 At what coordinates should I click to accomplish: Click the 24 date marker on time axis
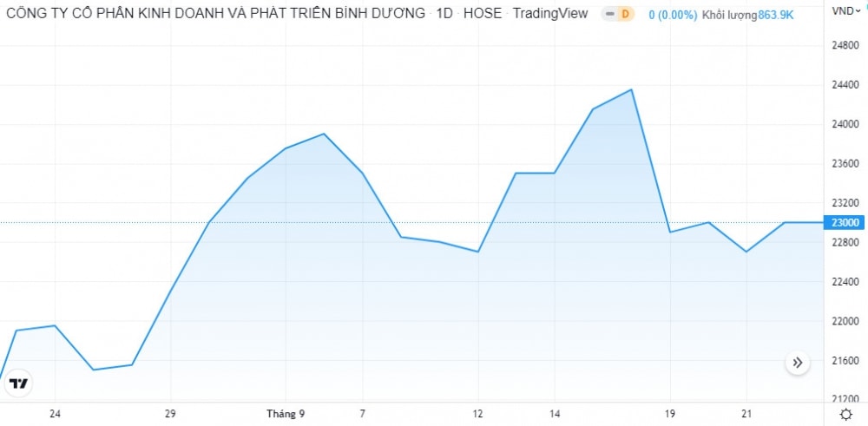click(56, 414)
